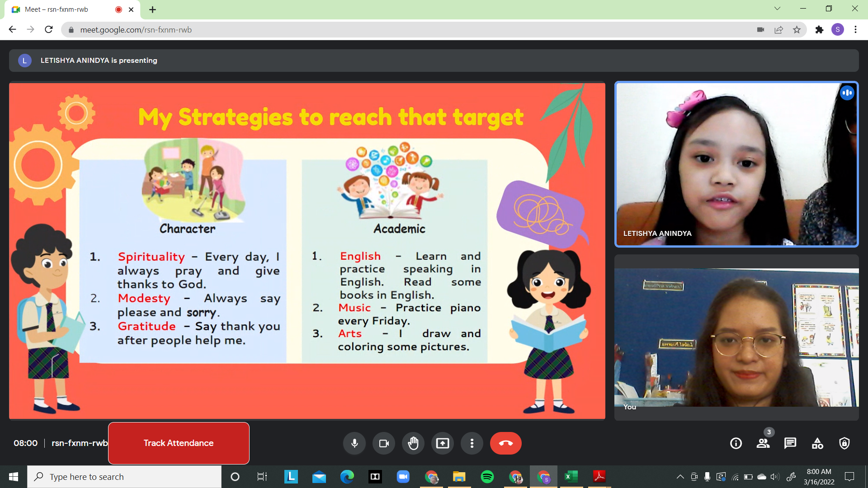The image size is (868, 488).
Task: Open chat with everyone
Action: click(790, 443)
